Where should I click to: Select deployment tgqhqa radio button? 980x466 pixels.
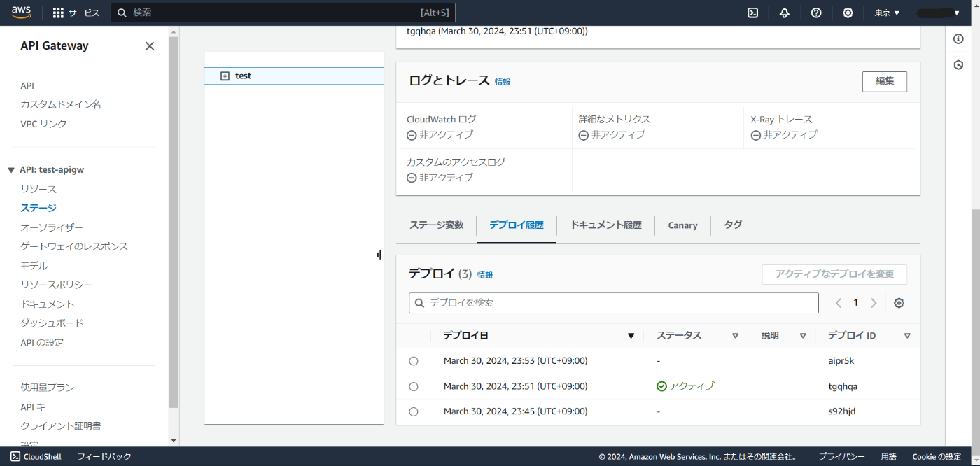click(x=414, y=386)
